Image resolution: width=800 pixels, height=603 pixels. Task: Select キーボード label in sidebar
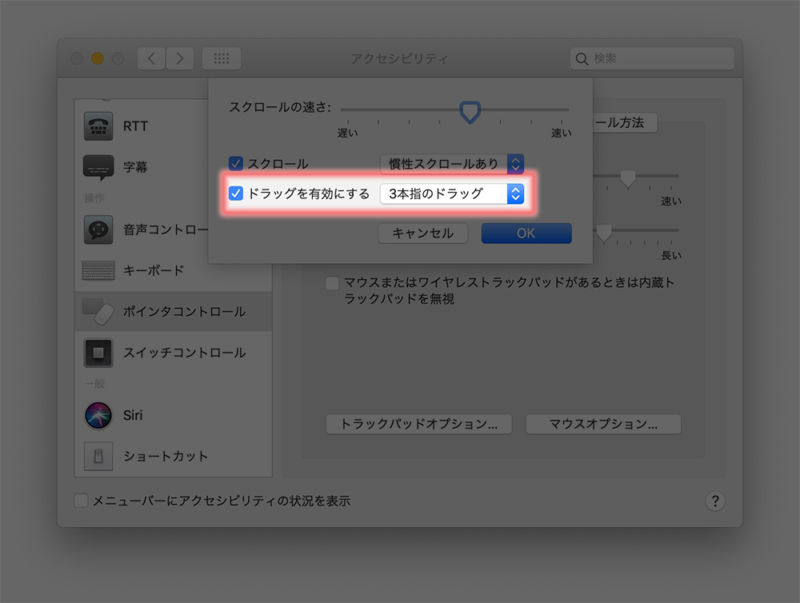[x=154, y=270]
